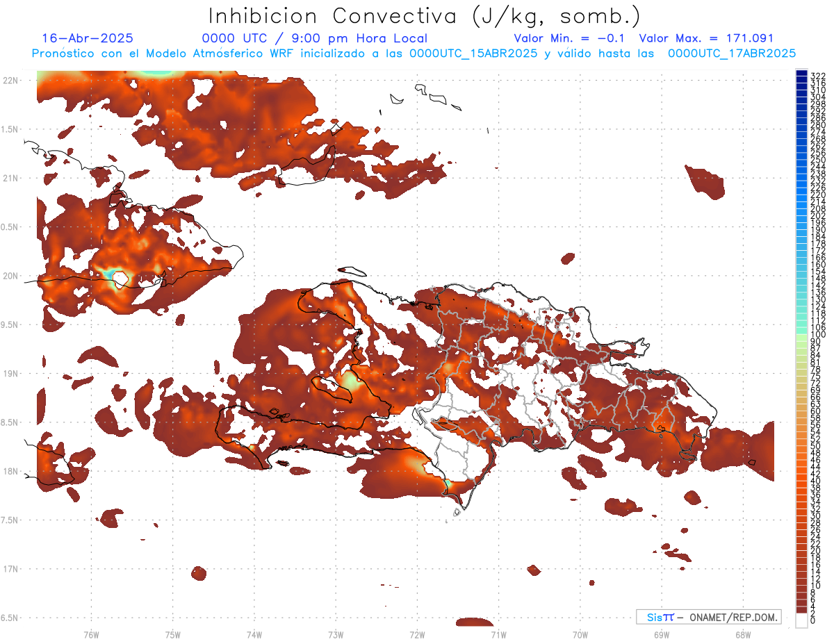Click the '68W' longitude label

743,635
